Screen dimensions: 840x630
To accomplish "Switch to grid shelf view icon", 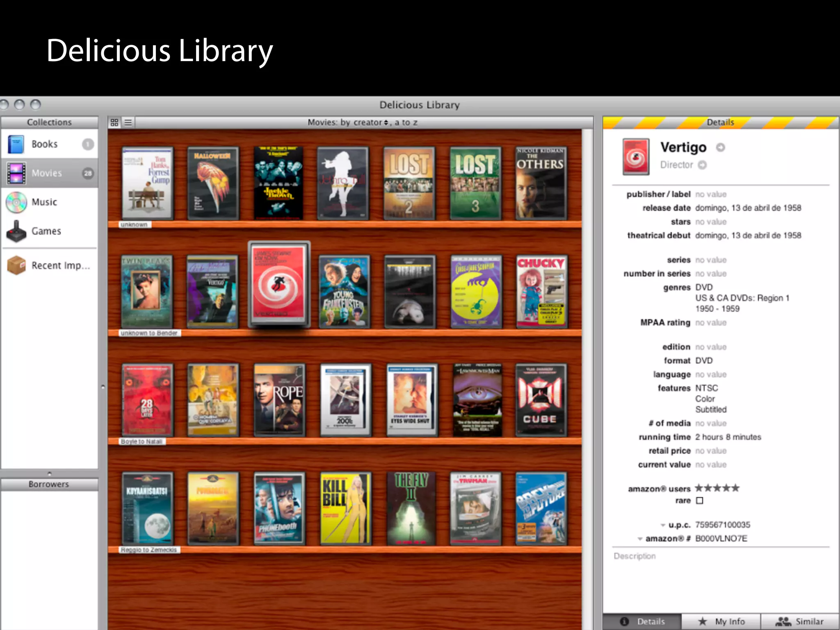I will (114, 123).
